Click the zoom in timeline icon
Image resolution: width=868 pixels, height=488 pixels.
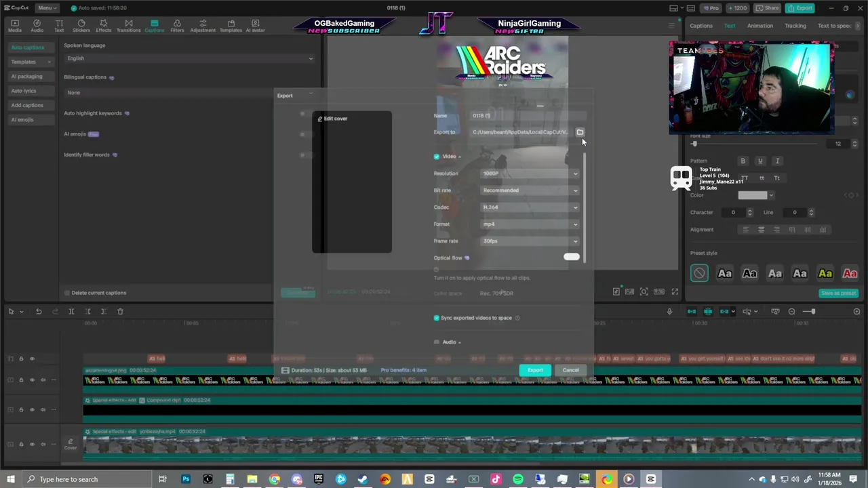click(x=856, y=311)
